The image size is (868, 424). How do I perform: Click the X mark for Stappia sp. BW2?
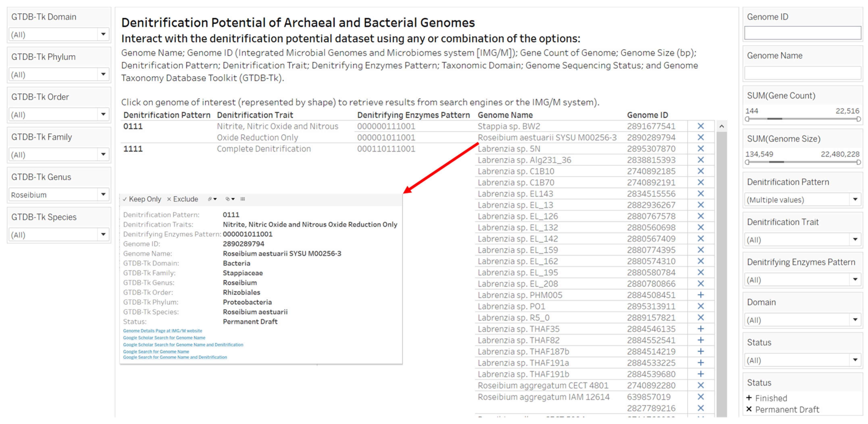[x=700, y=126]
